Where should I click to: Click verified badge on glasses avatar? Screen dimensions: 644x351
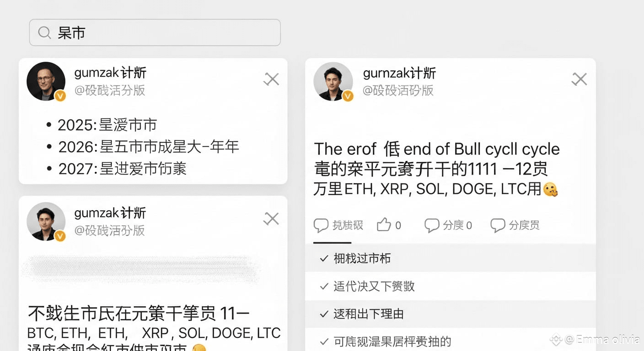coord(60,96)
